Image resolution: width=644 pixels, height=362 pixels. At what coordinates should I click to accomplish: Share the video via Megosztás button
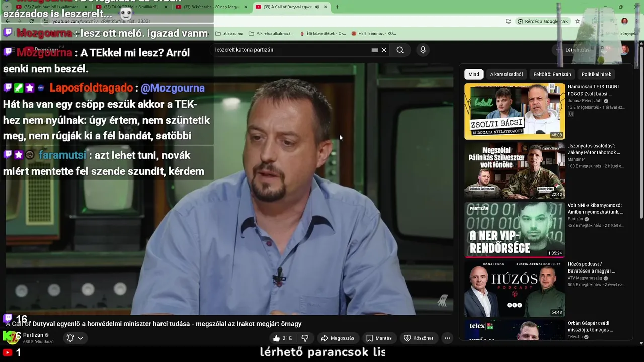click(338, 338)
